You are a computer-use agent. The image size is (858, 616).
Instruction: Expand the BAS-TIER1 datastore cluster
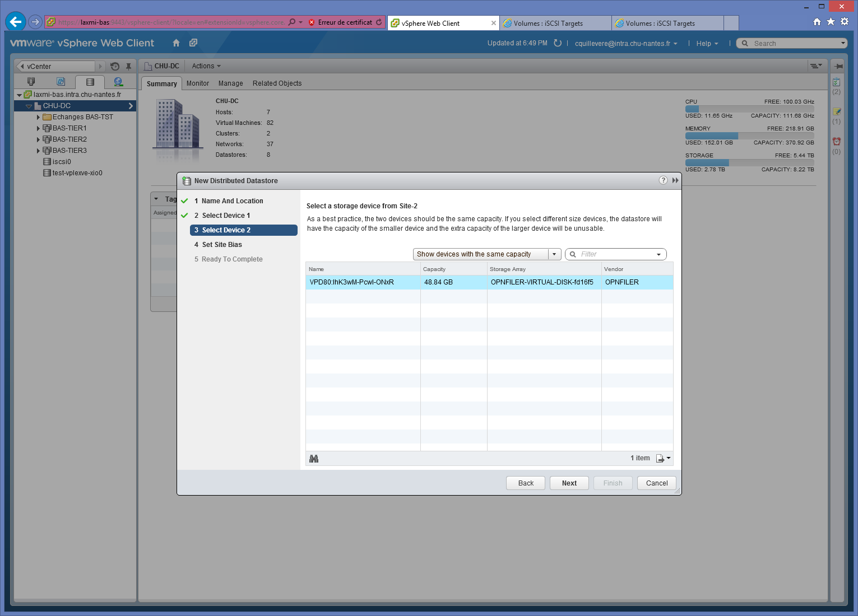(x=38, y=128)
